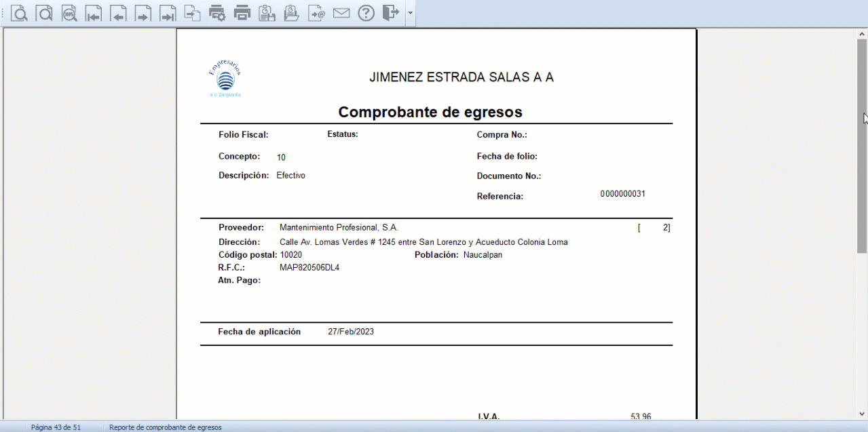Click the vertical scrollbar down arrow
Screen dimensions: 868x432
[862, 414]
